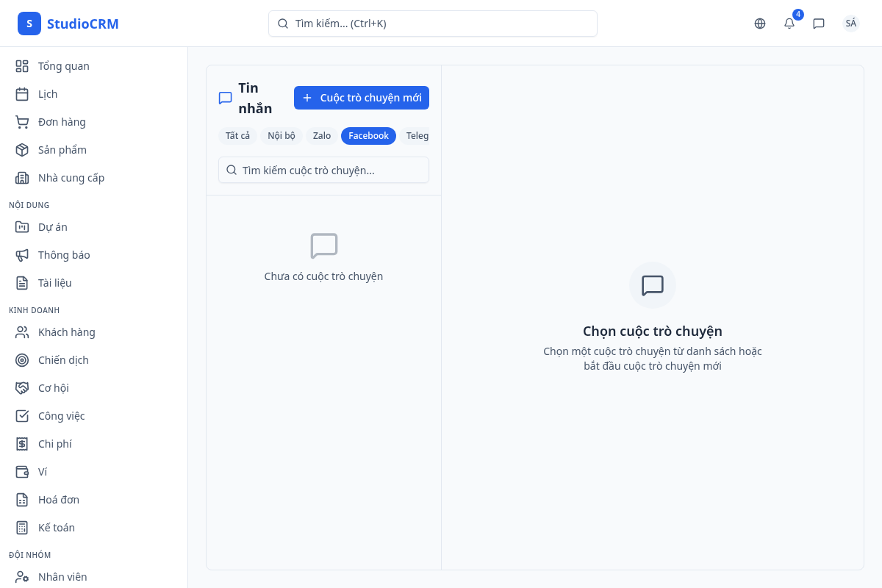This screenshot has width=882, height=588.
Task: Switch to the Telegram filter
Action: pyautogui.click(x=417, y=135)
